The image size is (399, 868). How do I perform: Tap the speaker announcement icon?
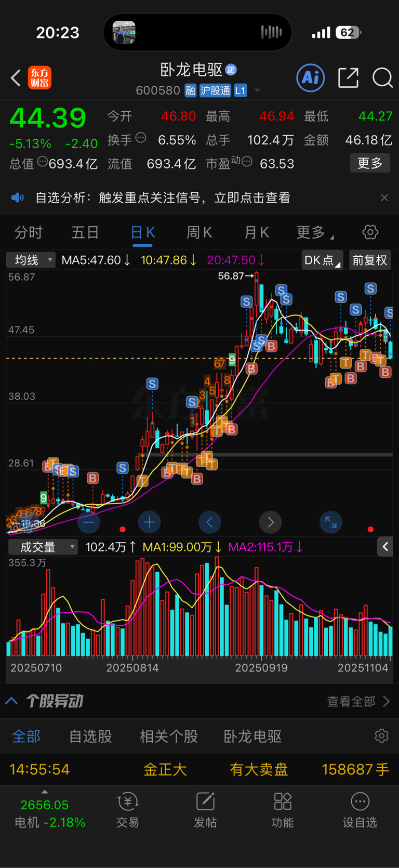[18, 198]
